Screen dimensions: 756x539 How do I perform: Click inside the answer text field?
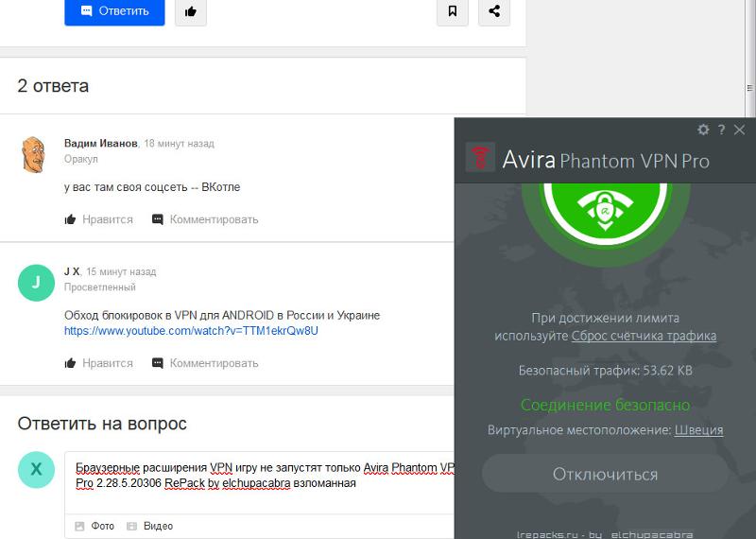coord(259,482)
